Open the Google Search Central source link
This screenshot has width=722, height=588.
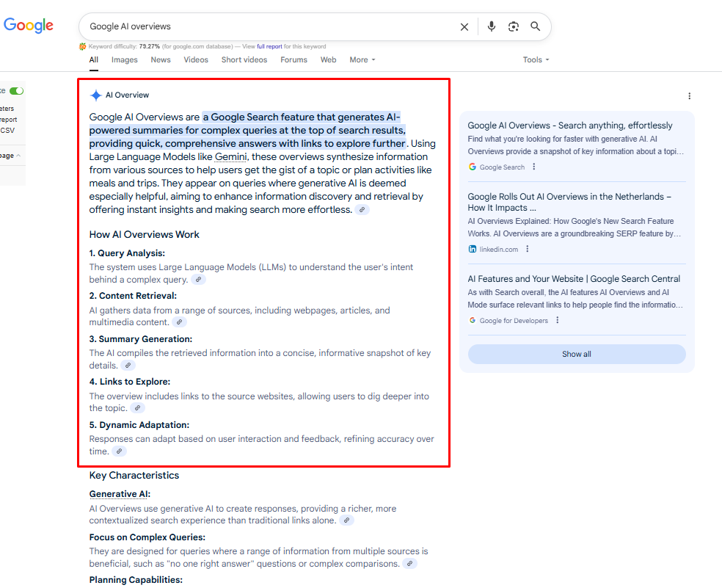coord(574,279)
